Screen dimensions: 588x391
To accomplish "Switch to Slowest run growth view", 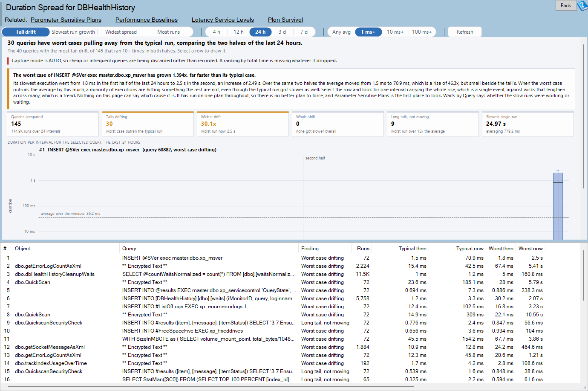I will 73,32.
